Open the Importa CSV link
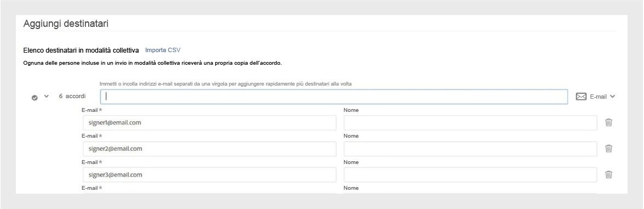The width and height of the screenshot is (644, 209). [x=163, y=50]
